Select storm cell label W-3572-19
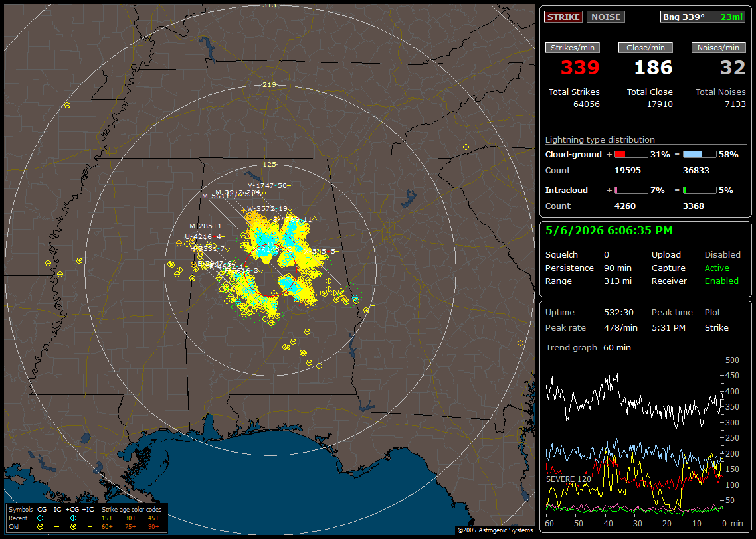 point(267,209)
